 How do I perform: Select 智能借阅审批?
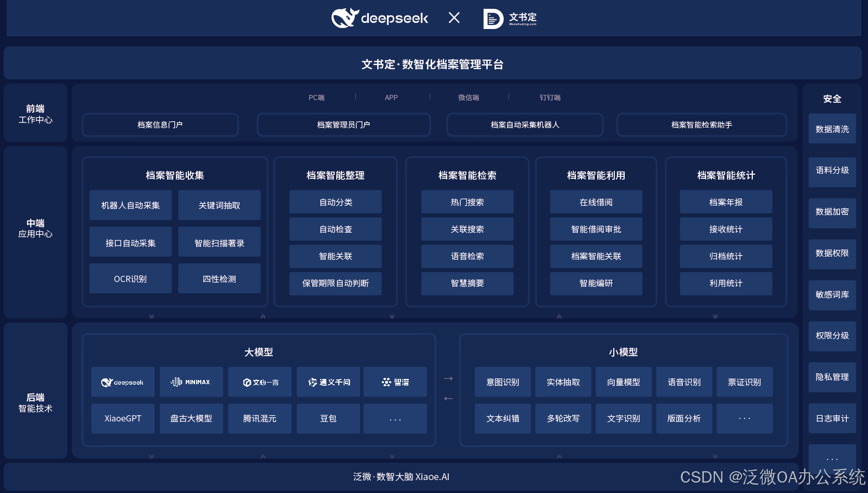[596, 229]
